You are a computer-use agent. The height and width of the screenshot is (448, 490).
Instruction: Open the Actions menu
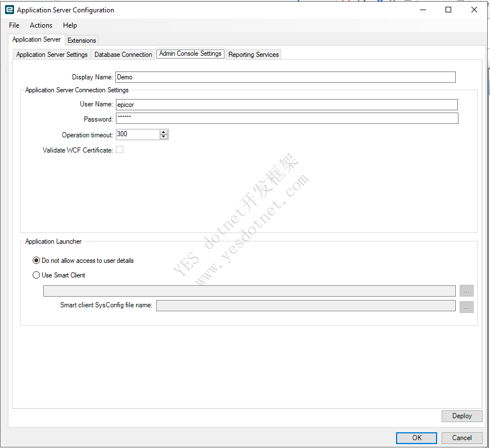point(41,25)
